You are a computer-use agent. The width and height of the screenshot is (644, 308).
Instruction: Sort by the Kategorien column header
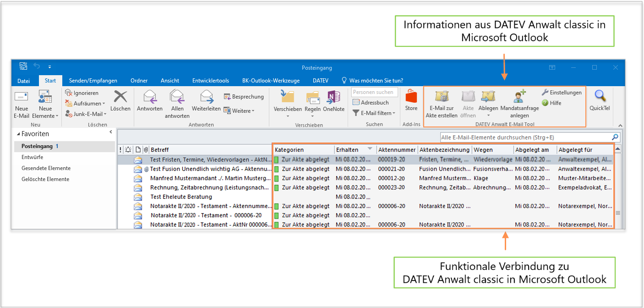[304, 150]
